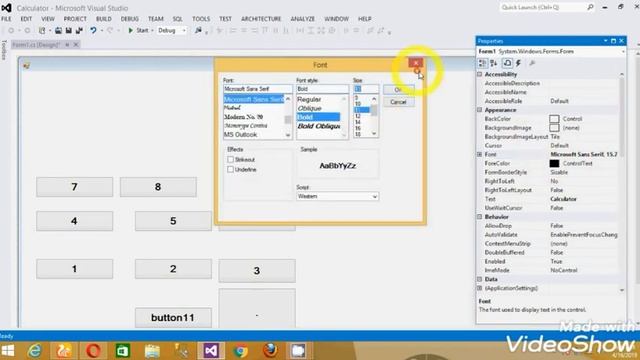Show Properties page icon in Properties panel
Image resolution: width=640 pixels, height=360 pixels.
click(507, 63)
